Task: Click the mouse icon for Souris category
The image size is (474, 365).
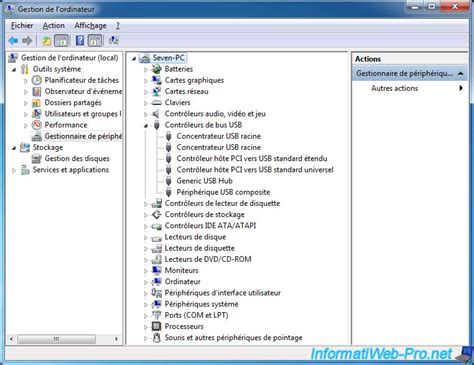Action: [156, 338]
